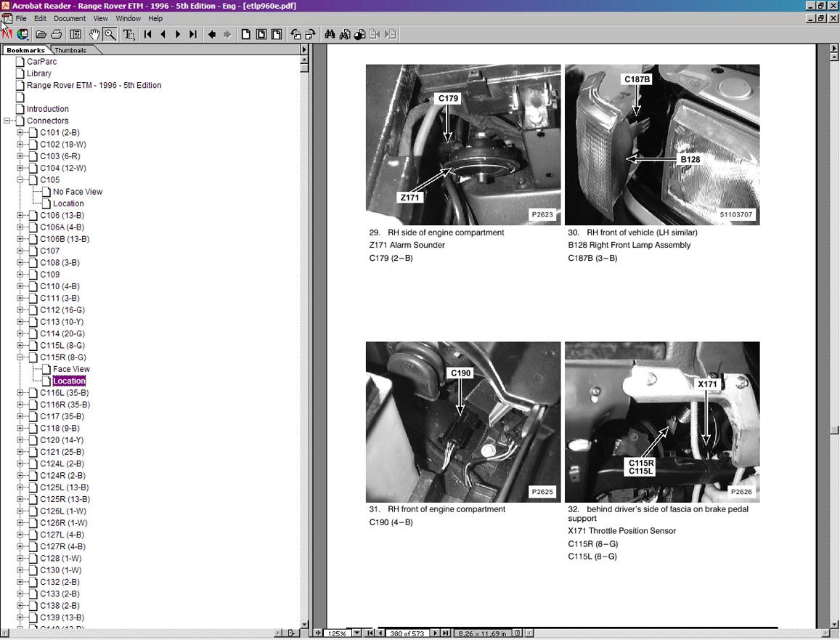Select the Zoom magnifier tool
This screenshot has width=840, height=640.
click(x=110, y=34)
